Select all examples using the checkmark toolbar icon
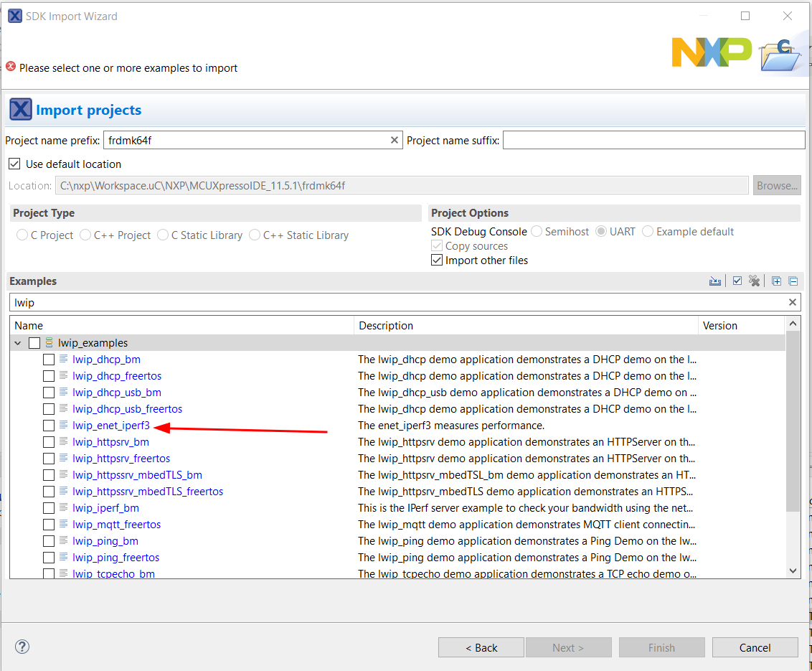 coord(737,281)
